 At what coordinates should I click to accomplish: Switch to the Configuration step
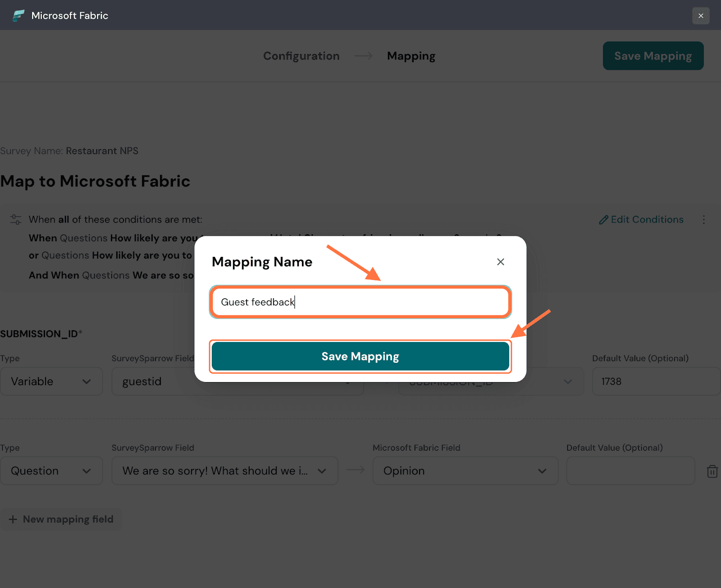click(301, 56)
